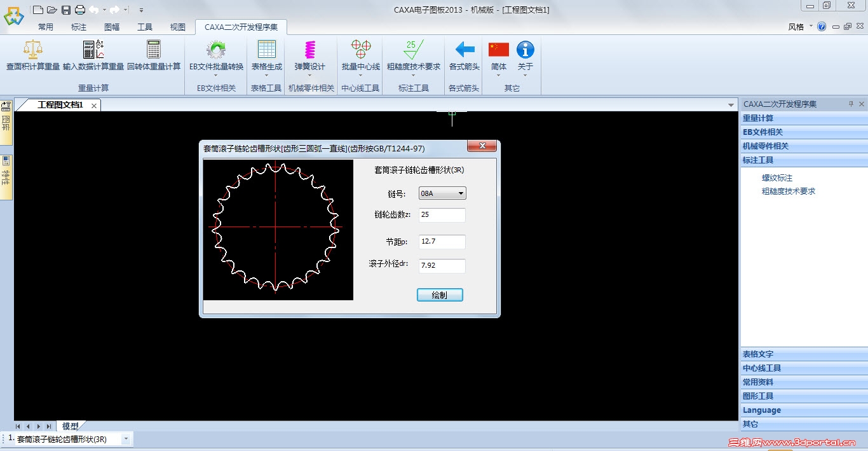This screenshot has height=451, width=868.
Task: Go to first sheet navigation arrow
Action: tap(18, 426)
